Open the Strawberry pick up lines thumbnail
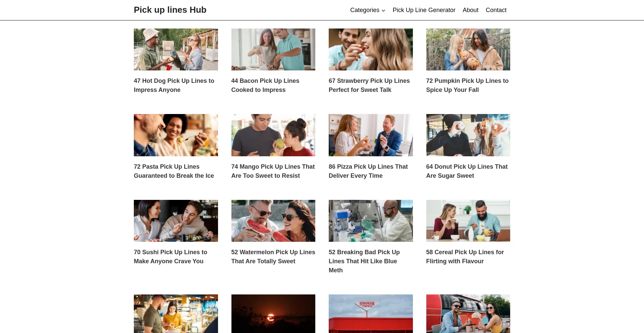The image size is (644, 333). pyautogui.click(x=371, y=49)
